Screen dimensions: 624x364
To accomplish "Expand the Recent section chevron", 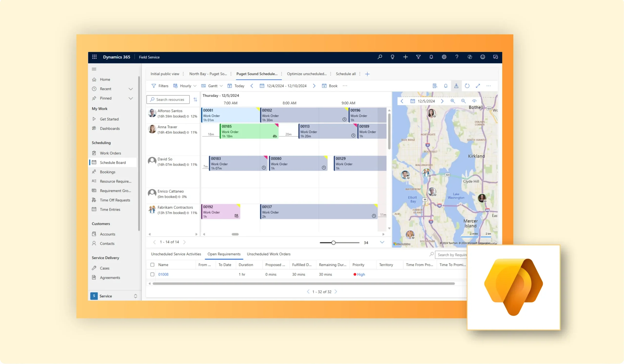I will (131, 89).
